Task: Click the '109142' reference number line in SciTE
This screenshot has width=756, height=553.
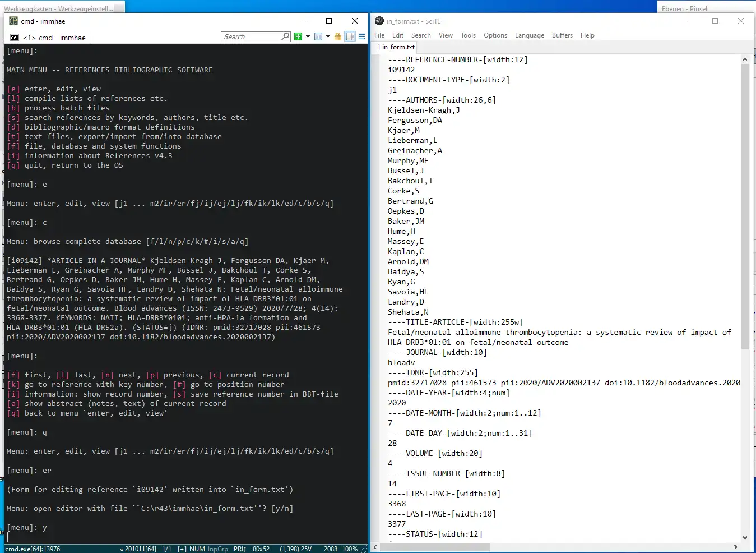Action: (401, 70)
